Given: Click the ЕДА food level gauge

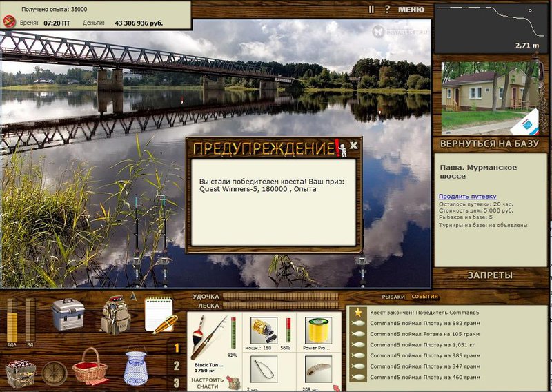Looking at the screenshot, I should pos(12,320).
